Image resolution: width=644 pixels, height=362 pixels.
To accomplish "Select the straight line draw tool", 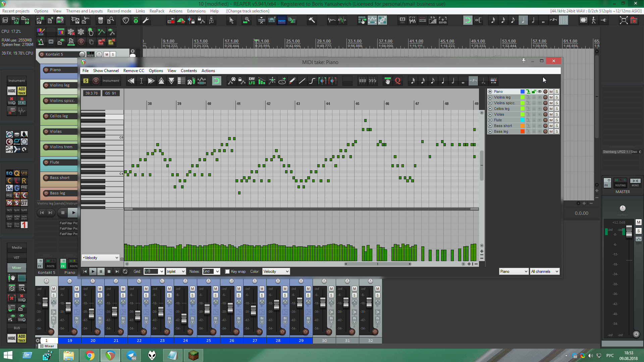I will 302,81.
